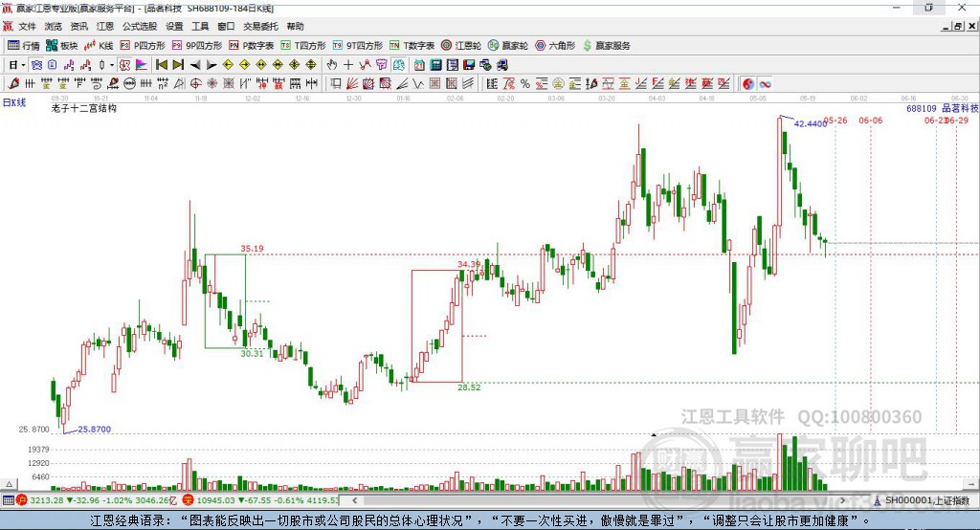The width and height of the screenshot is (980, 530).
Task: Collapse volume panel with triangle button
Action: click(x=9, y=484)
